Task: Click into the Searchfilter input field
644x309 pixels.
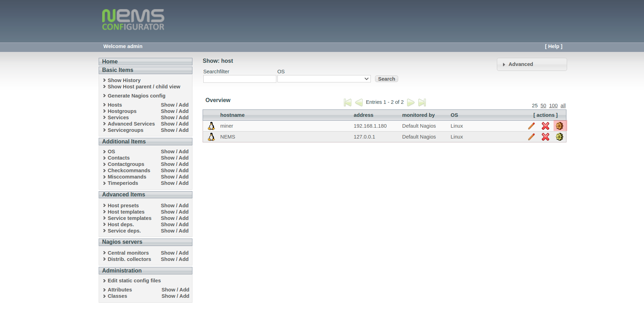Action: click(239, 79)
